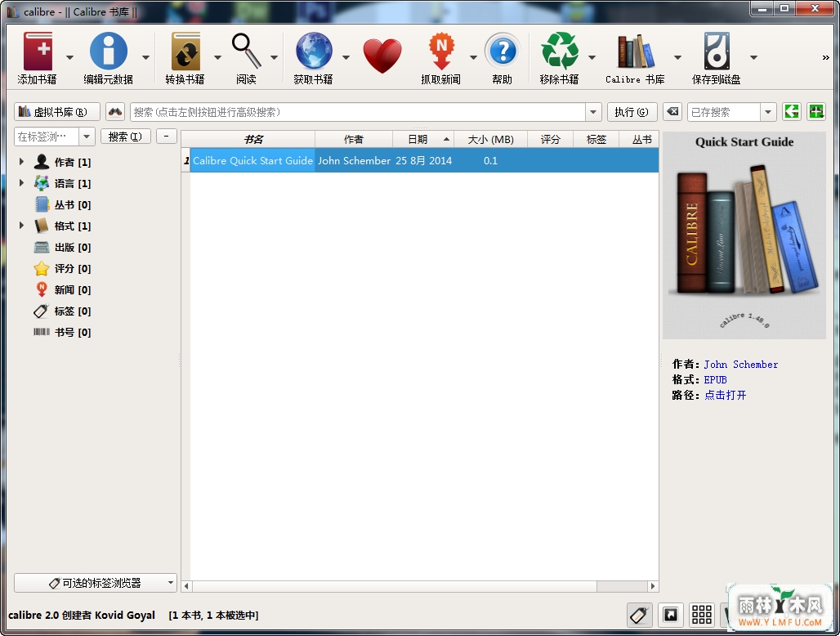Image resolution: width=840 pixels, height=636 pixels.
Task: Expand the 语言 [1] tree node
Action: click(x=21, y=183)
